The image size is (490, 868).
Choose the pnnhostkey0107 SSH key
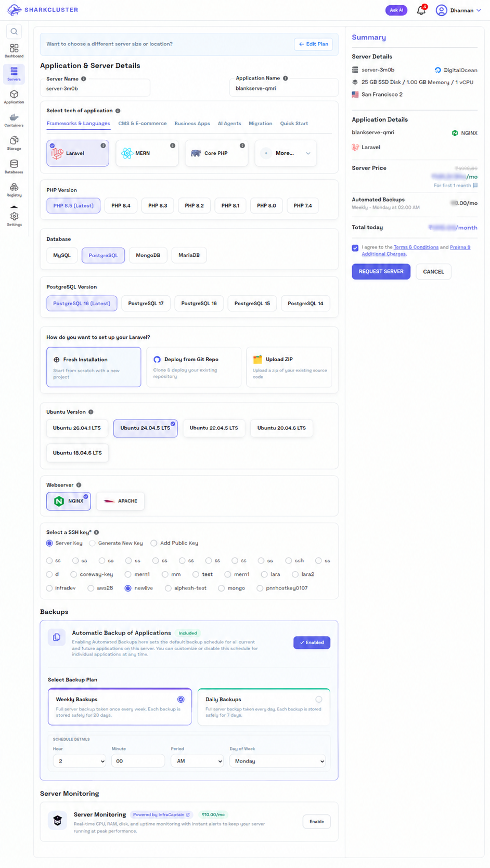pyautogui.click(x=260, y=588)
